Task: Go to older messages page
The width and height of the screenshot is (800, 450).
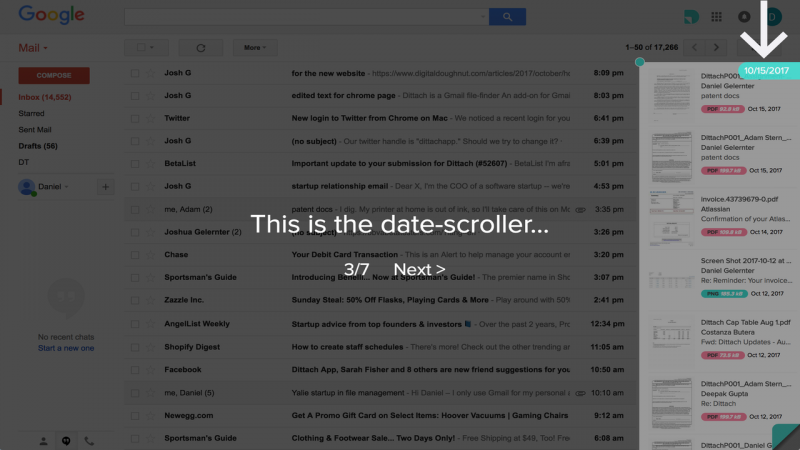Action: [x=716, y=47]
